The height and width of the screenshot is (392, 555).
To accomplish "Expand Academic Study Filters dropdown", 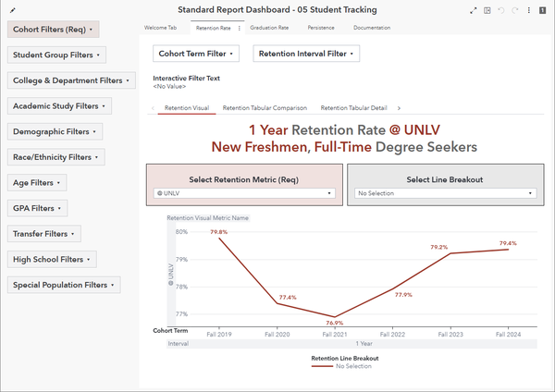I will 59,105.
